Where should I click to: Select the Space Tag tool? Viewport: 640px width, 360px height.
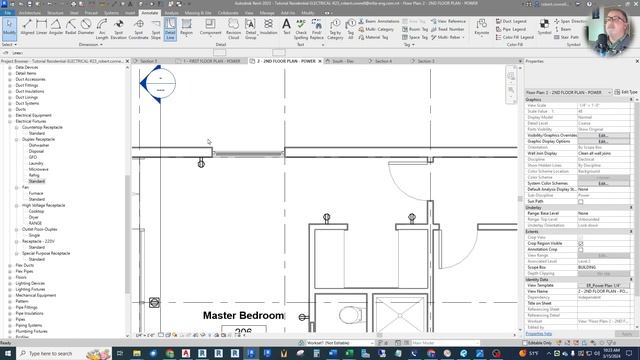click(415, 37)
